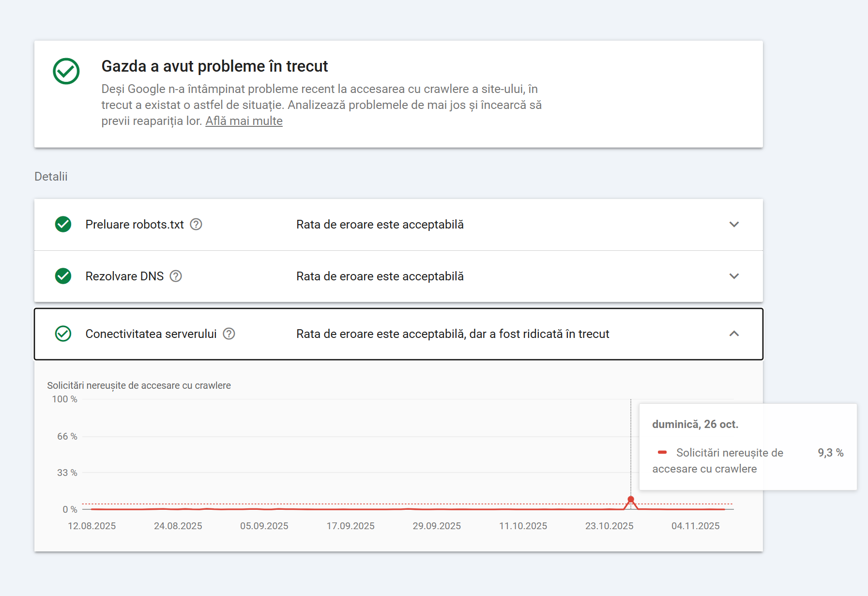The image size is (868, 596).
Task: Open the Află mai multe link
Action: 244,121
